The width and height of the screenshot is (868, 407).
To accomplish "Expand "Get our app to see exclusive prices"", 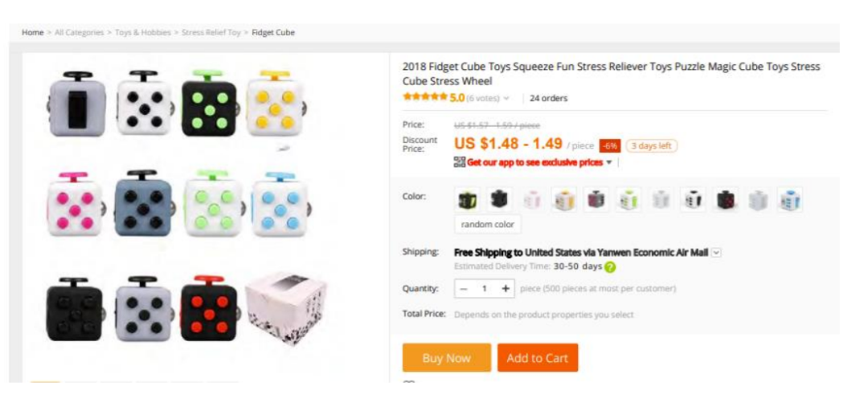I will click(x=608, y=163).
